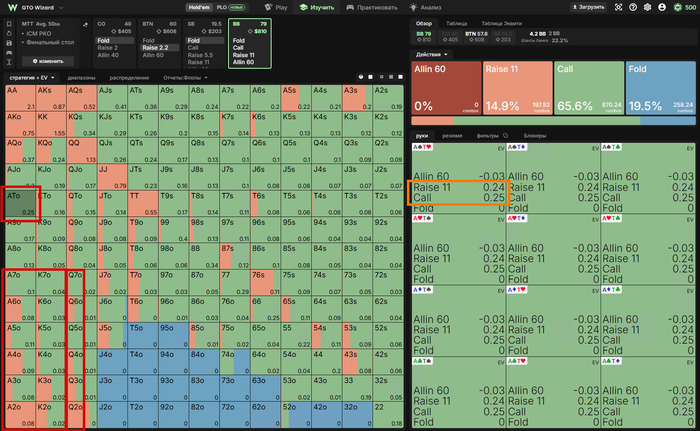
Task: Click the green coin balance icon
Action: 678,7
